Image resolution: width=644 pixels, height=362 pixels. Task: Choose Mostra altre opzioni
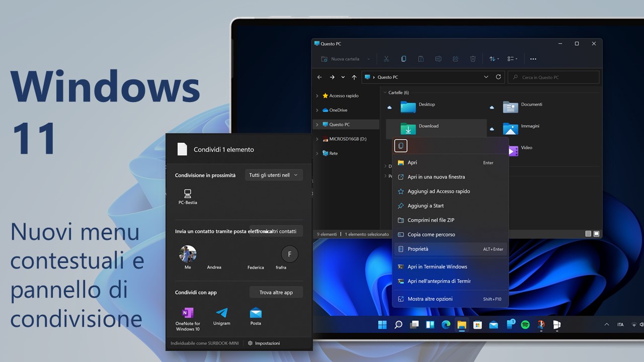[450, 299]
